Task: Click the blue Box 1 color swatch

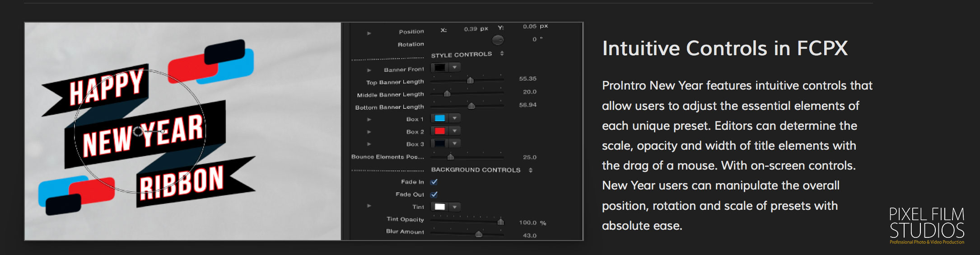Action: click(x=440, y=118)
